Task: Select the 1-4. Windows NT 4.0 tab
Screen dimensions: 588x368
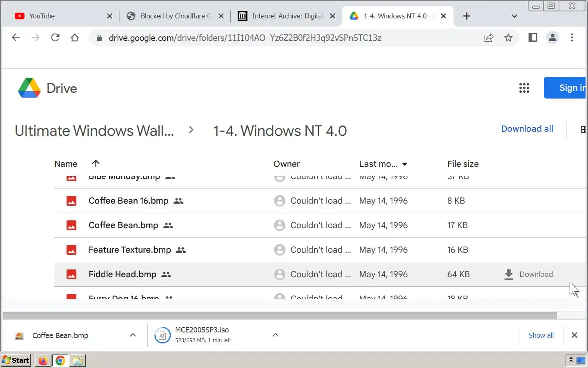Action: click(x=397, y=16)
